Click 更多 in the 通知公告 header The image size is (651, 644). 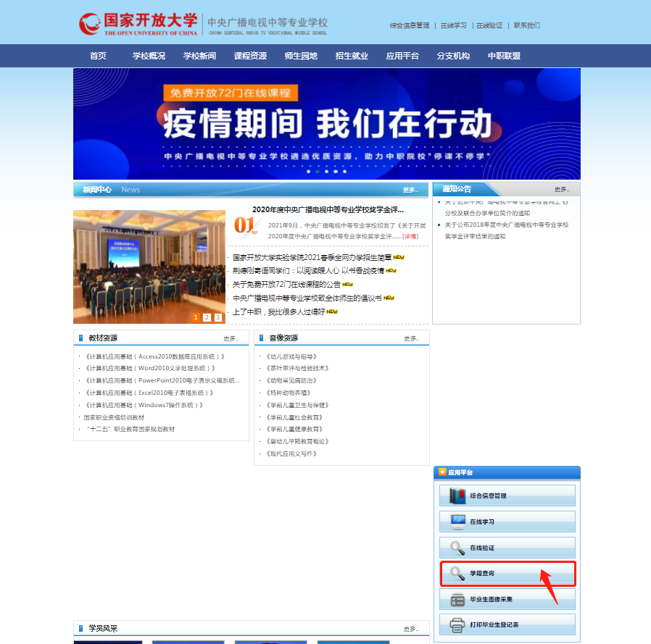click(x=562, y=189)
